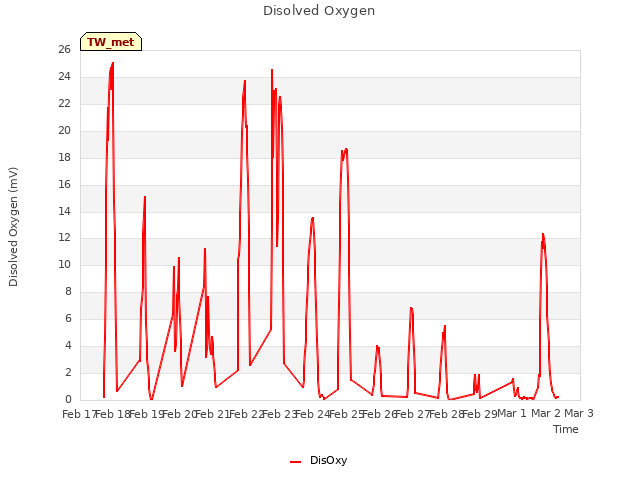Click the red DisOxy legend line swatch
This screenshot has width=640, height=480.
pyautogui.click(x=296, y=462)
